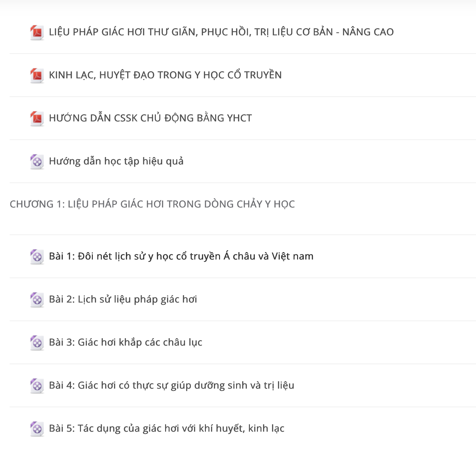Open KINH LẠC, HUYỆT ĐẠO TRONG Y HỌC document
The image size is (476, 449).
(x=165, y=75)
